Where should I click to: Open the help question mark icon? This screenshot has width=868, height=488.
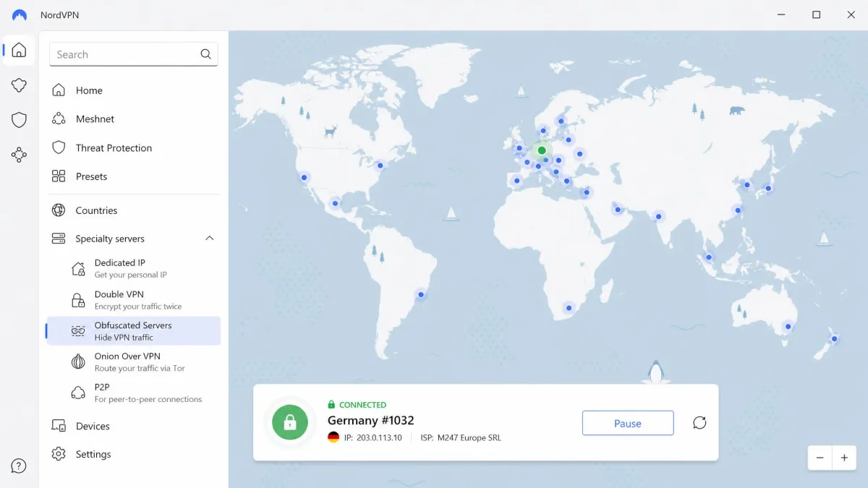[x=20, y=466]
